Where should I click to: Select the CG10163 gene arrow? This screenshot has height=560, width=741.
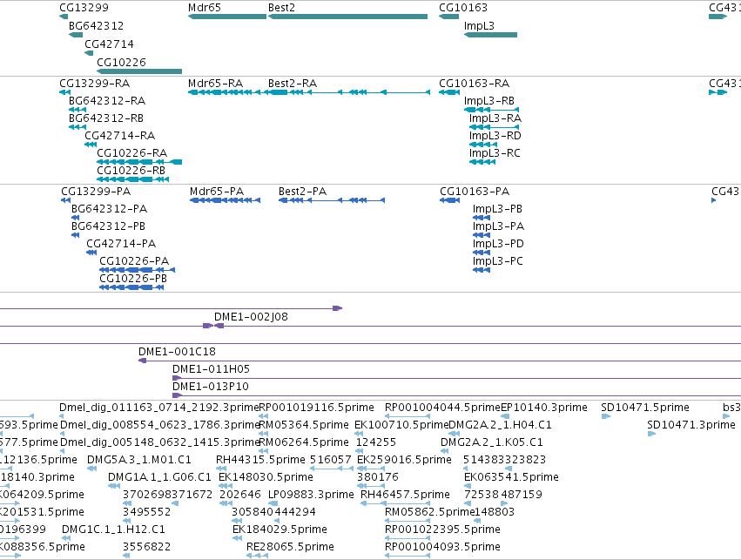click(x=449, y=17)
